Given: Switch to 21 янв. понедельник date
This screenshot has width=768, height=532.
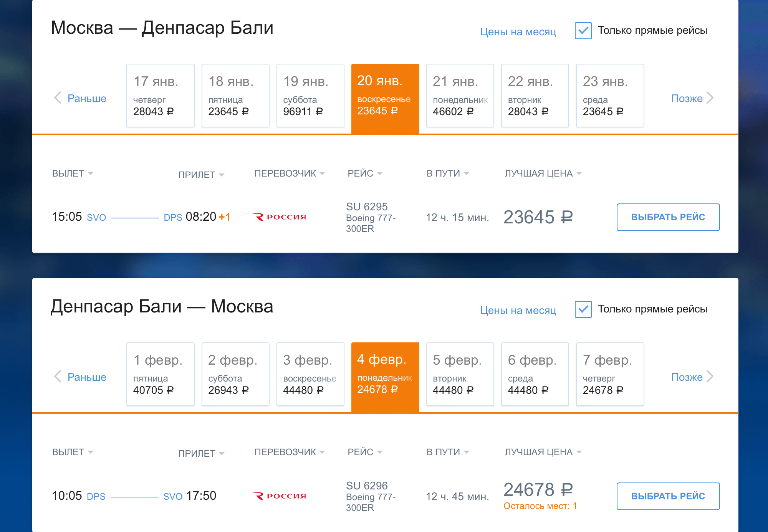Looking at the screenshot, I should [x=460, y=96].
